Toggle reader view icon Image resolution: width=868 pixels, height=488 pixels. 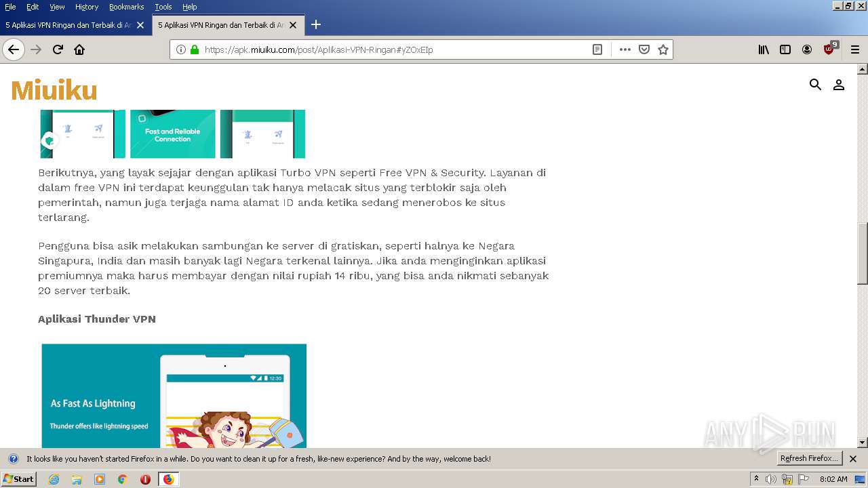click(x=597, y=49)
